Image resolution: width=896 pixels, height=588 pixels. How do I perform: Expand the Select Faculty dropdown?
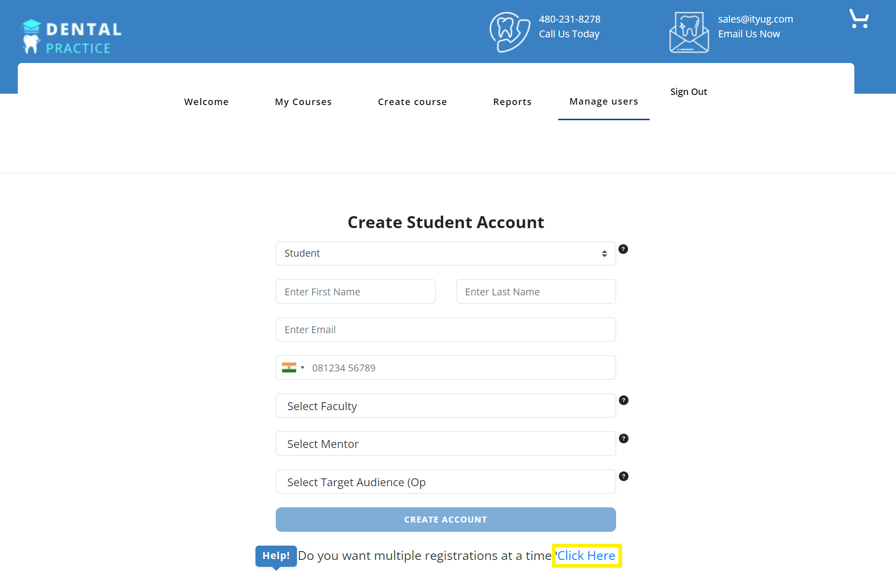coord(445,406)
